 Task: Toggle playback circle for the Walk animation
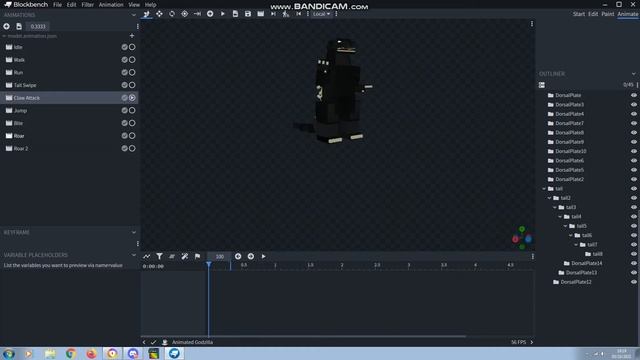[x=132, y=60]
